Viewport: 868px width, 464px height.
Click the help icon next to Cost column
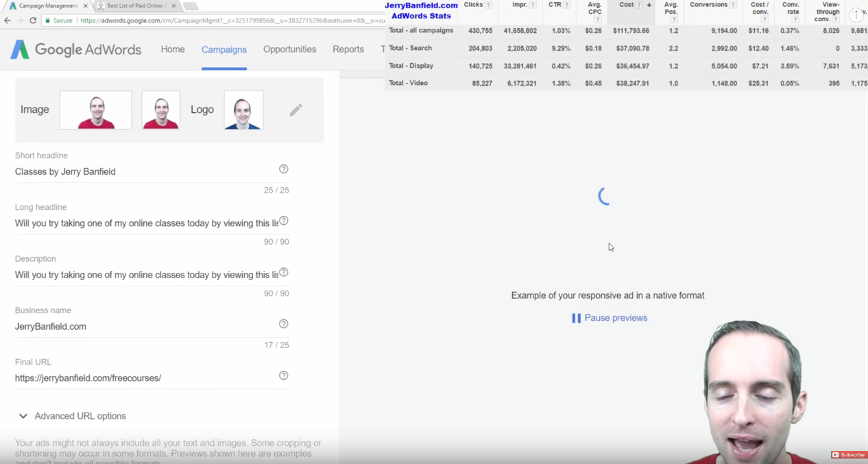[639, 5]
